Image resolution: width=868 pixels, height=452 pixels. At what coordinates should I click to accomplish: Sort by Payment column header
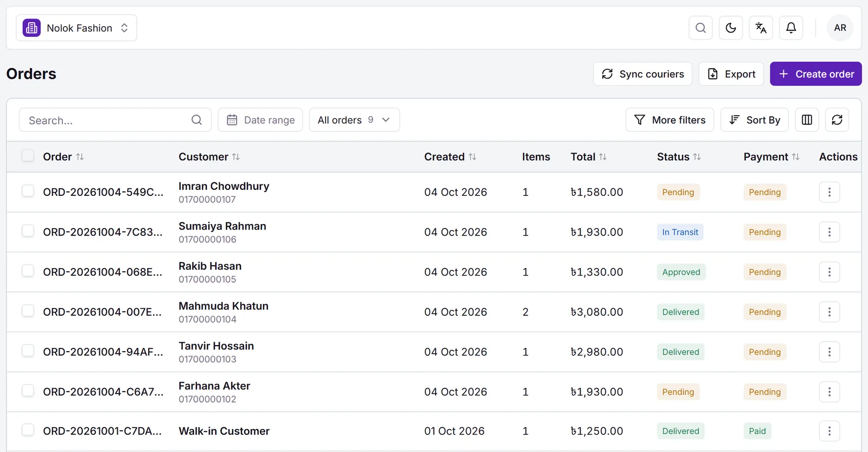point(771,157)
